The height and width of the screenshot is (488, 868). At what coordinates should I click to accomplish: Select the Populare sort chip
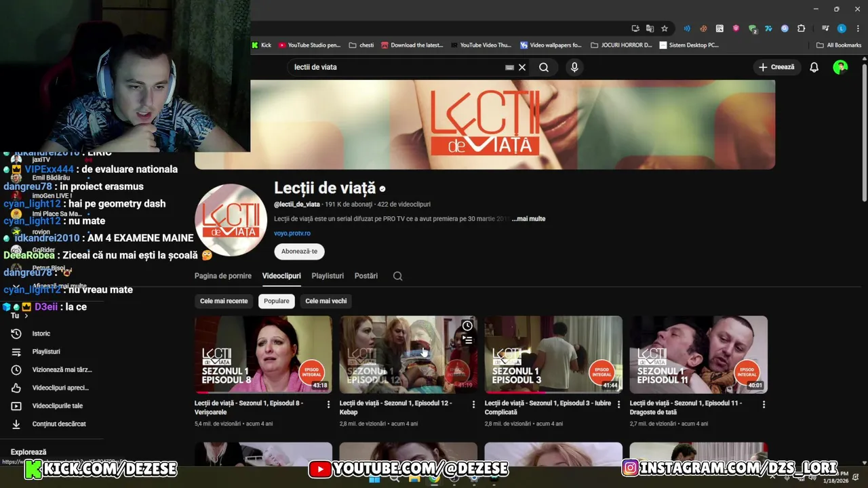(277, 301)
